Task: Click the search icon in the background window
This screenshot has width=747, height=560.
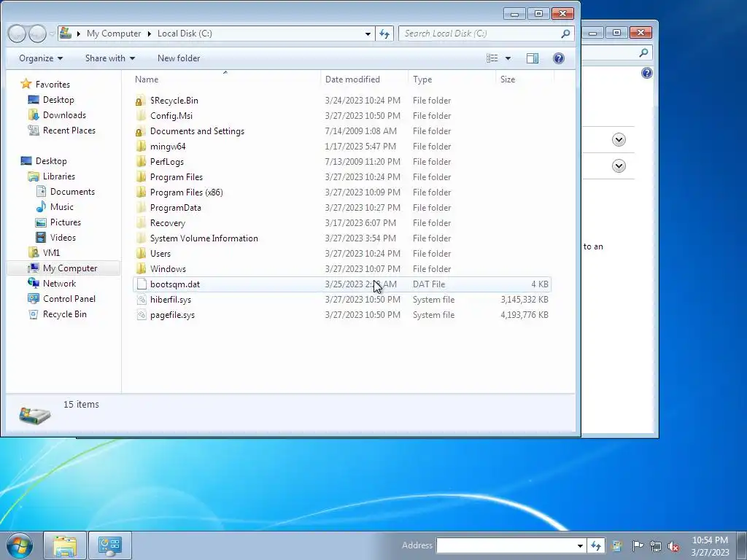Action: pos(643,52)
